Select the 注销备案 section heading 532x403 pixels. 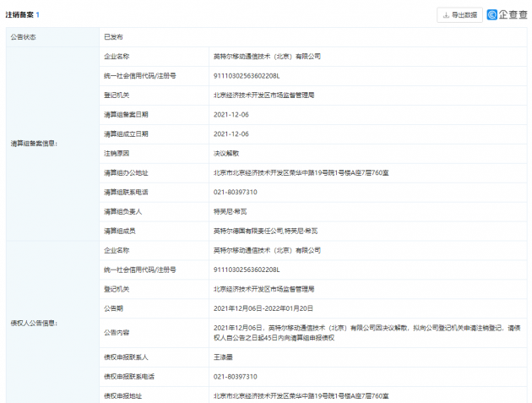19,15
